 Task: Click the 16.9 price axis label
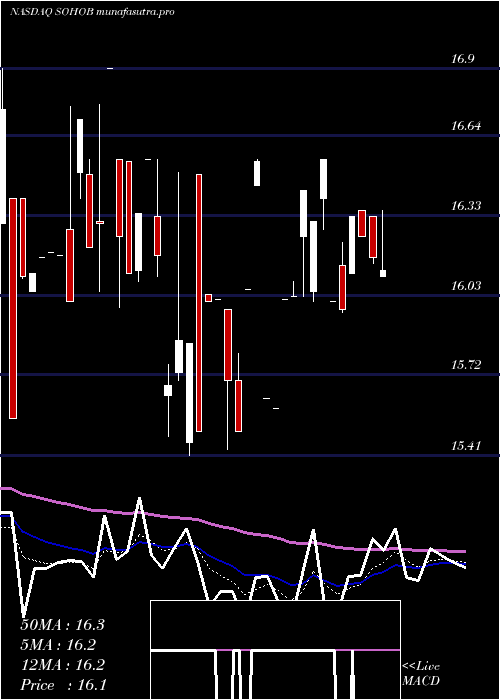(x=462, y=59)
